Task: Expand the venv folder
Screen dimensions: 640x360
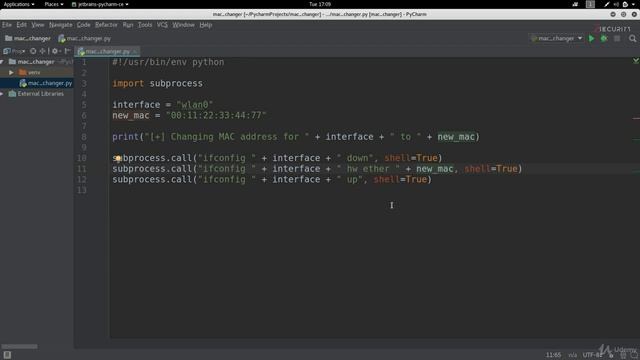Action: click(x=11, y=72)
